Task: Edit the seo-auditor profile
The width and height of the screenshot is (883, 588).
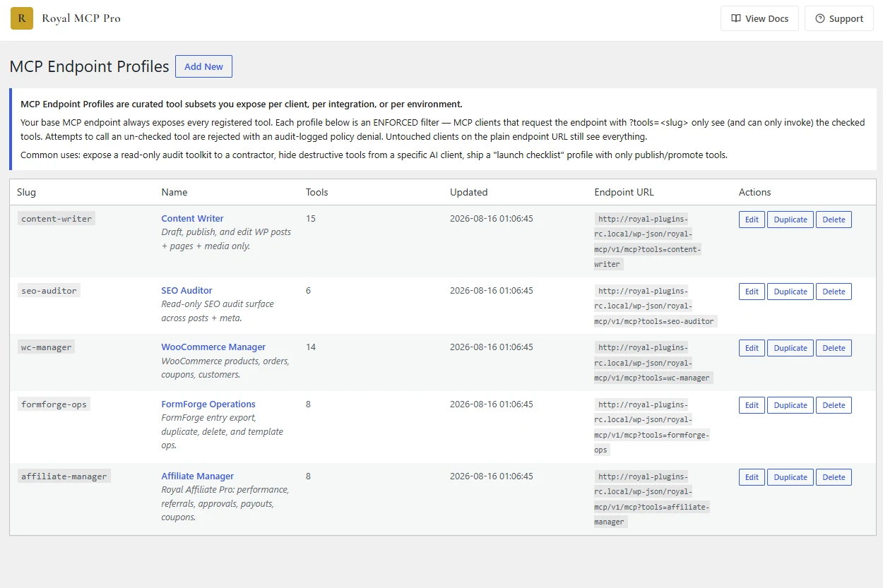Action: click(752, 292)
